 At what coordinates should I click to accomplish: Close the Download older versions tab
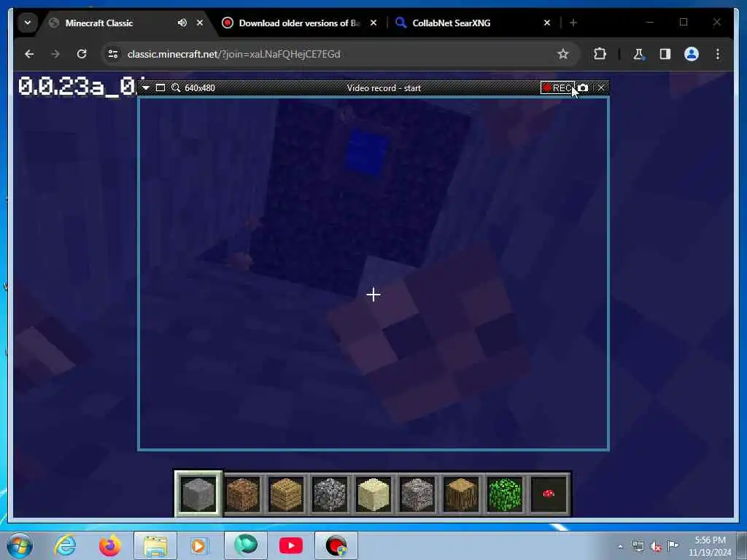click(x=373, y=23)
